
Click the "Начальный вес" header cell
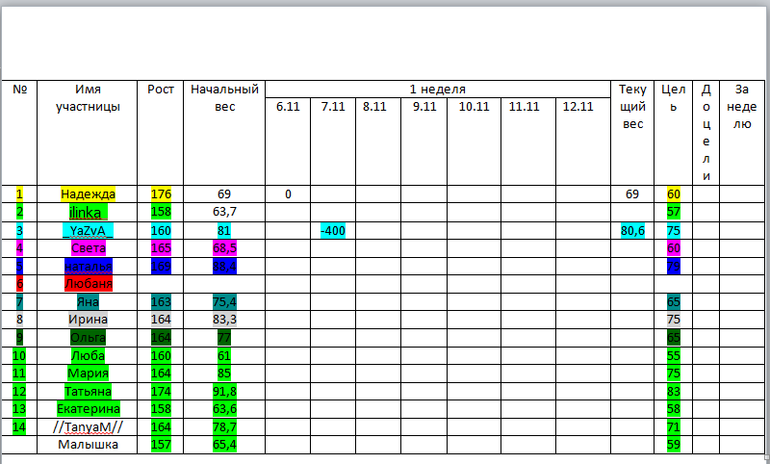click(225, 98)
